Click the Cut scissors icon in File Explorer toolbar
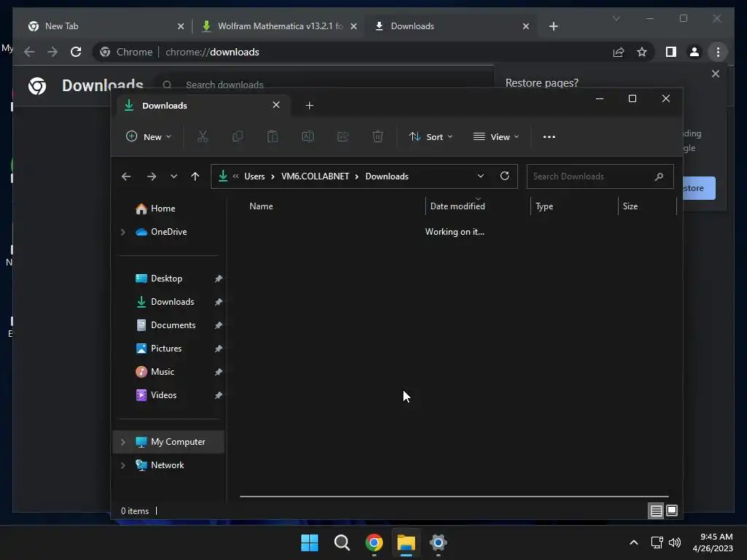Viewport: 747px width, 560px height. (203, 136)
